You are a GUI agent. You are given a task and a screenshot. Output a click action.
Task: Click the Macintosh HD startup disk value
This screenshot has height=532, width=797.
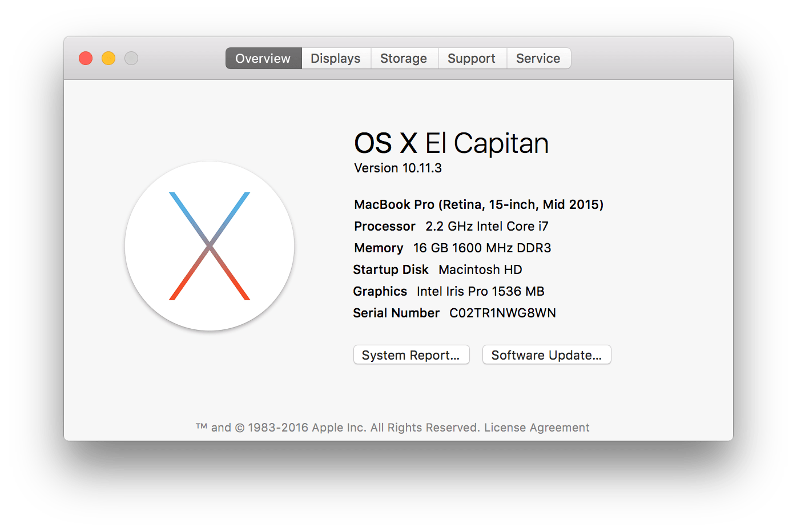[x=480, y=269]
